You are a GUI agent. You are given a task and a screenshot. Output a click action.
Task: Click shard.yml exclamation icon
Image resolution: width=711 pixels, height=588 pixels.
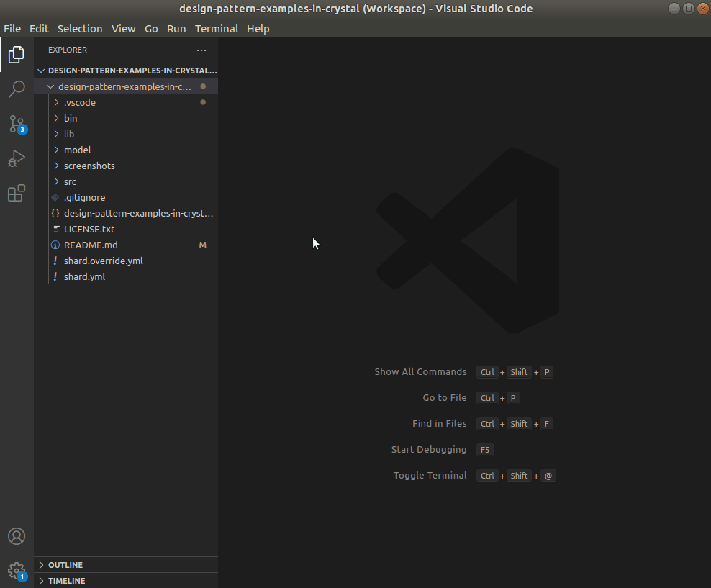pyautogui.click(x=55, y=277)
